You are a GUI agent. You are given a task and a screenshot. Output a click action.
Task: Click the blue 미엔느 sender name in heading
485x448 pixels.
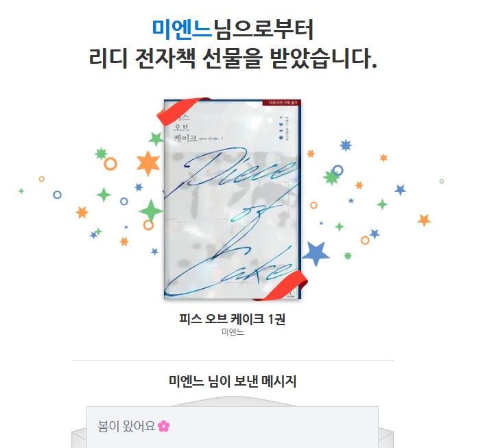tap(182, 30)
